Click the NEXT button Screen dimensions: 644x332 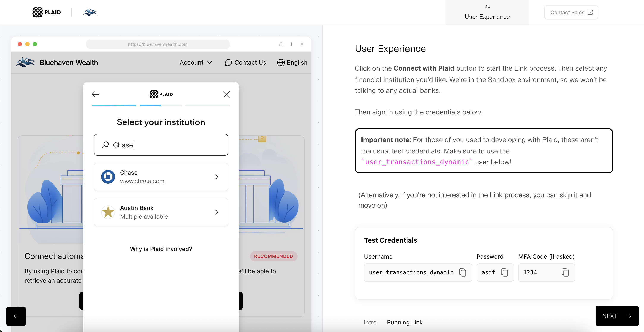[x=617, y=316]
